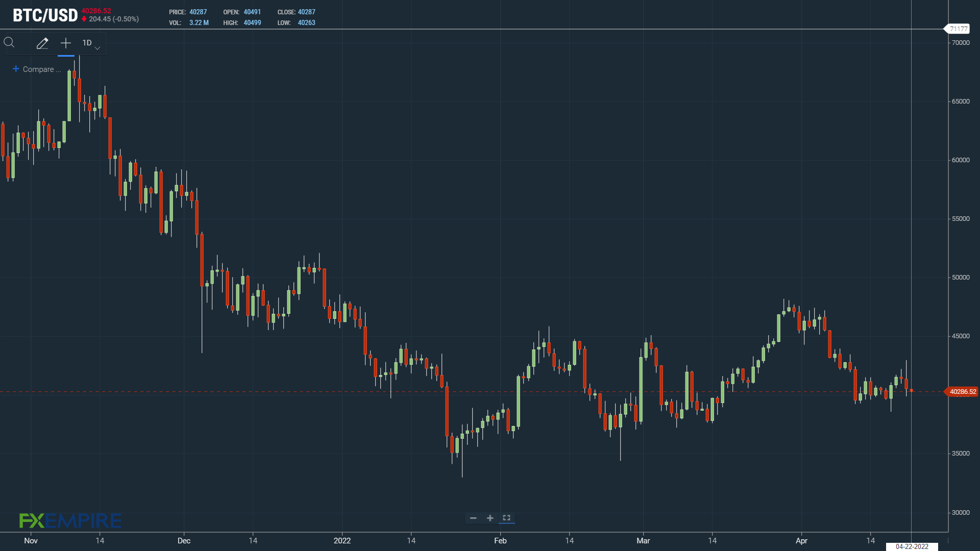Image resolution: width=980 pixels, height=551 pixels.
Task: Open the 1D timeframe dropdown
Action: [91, 43]
